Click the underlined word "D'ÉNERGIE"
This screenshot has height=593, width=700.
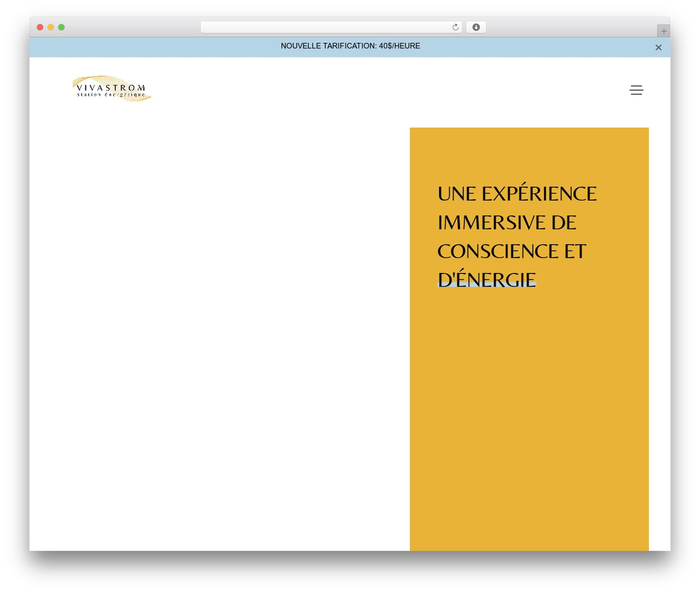[487, 280]
